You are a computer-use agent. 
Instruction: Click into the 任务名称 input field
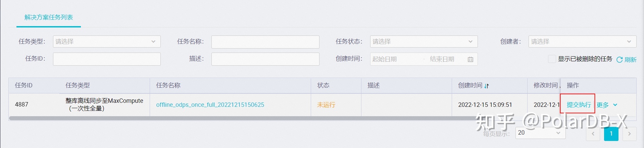(265, 42)
